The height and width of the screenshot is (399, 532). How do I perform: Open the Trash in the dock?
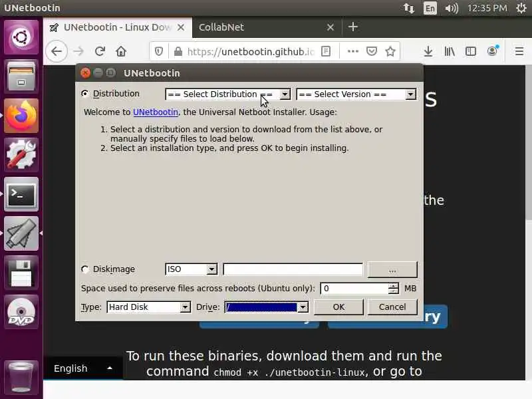click(x=21, y=376)
